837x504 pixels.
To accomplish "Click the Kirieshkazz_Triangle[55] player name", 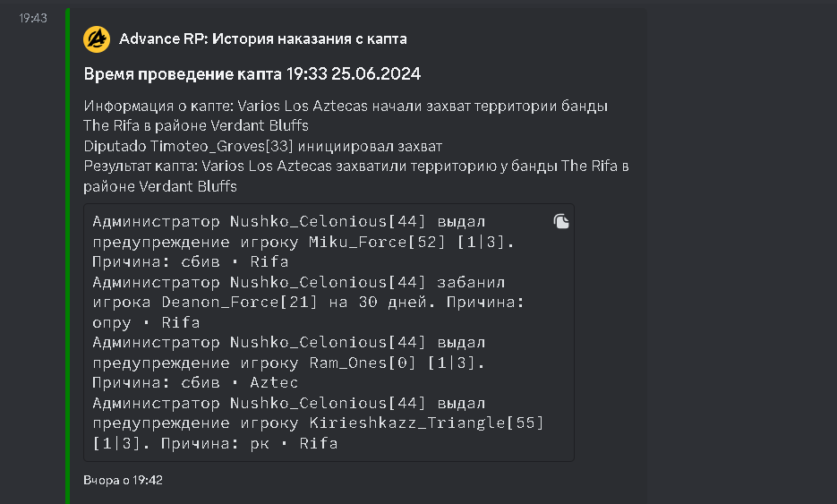I will pyautogui.click(x=426, y=423).
